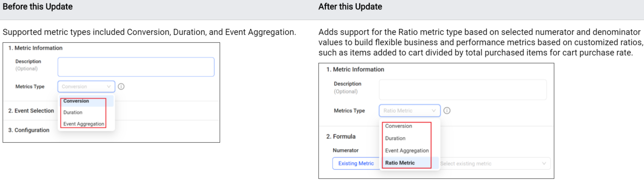Click 1. Metric Information heading in Before panel

[x=35, y=48]
